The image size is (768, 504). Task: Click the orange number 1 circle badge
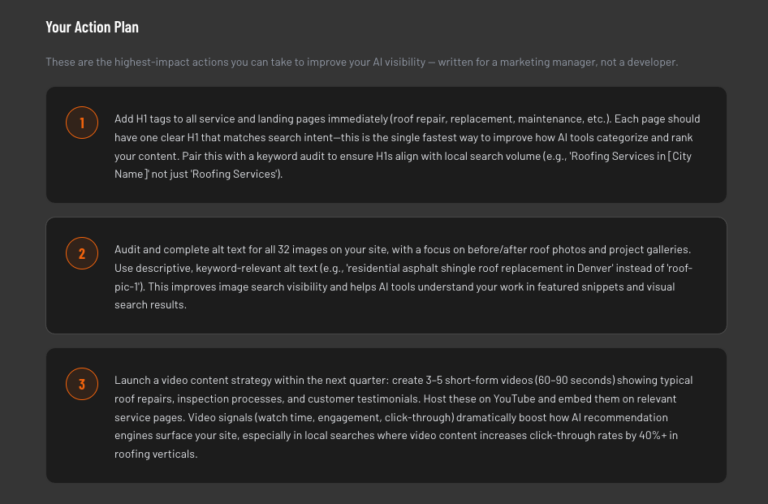[82, 122]
